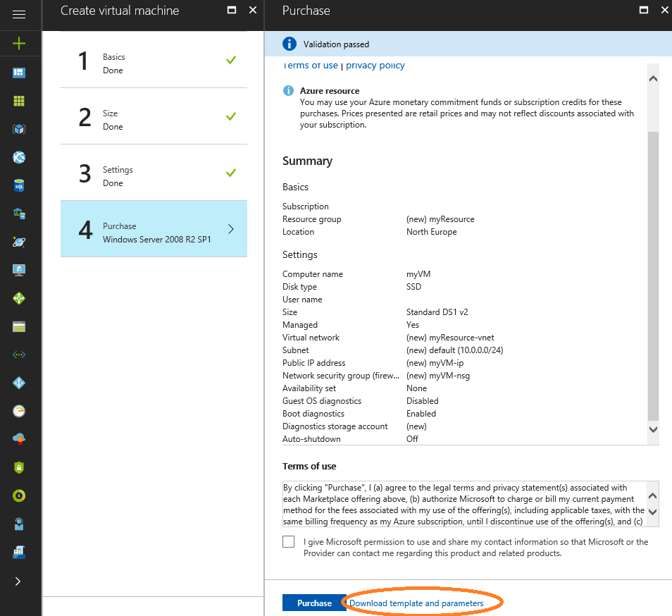Close the Create virtual machine blade
The width and height of the screenshot is (672, 616).
(253, 10)
